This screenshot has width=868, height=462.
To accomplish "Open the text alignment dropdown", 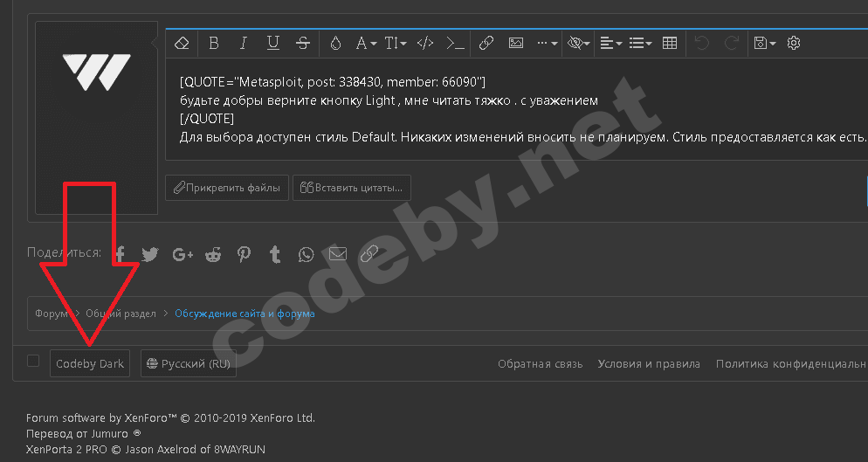I will (611, 43).
